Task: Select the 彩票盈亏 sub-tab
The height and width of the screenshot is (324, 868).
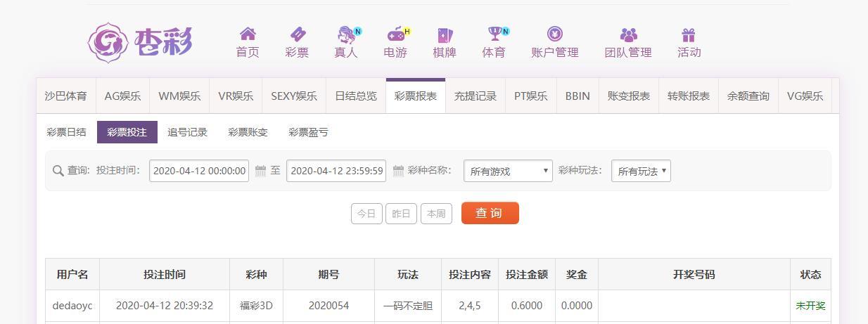Action: pos(308,132)
